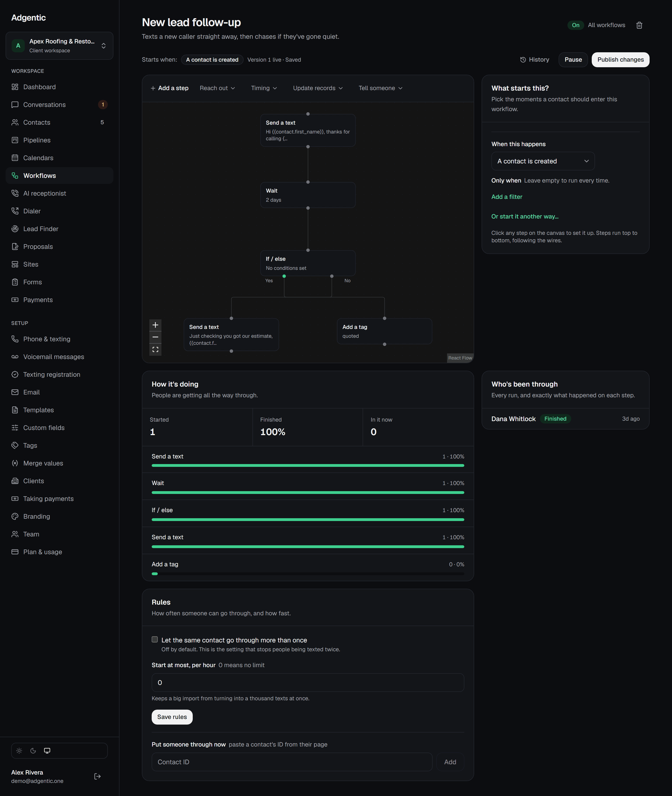Open the Tell someone dropdown
This screenshot has width=672, height=796.
[380, 88]
